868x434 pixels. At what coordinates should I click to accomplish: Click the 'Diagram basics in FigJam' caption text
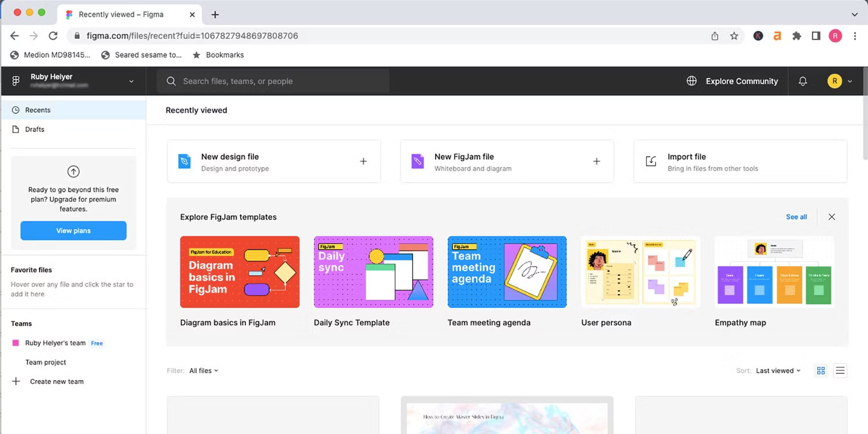pos(227,323)
